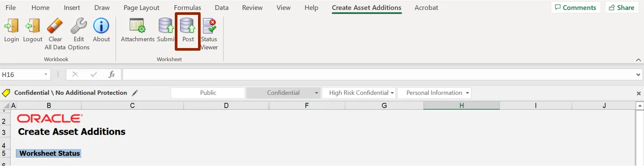Expand the Confidential label dropdown
The width and height of the screenshot is (644, 166).
(x=317, y=93)
